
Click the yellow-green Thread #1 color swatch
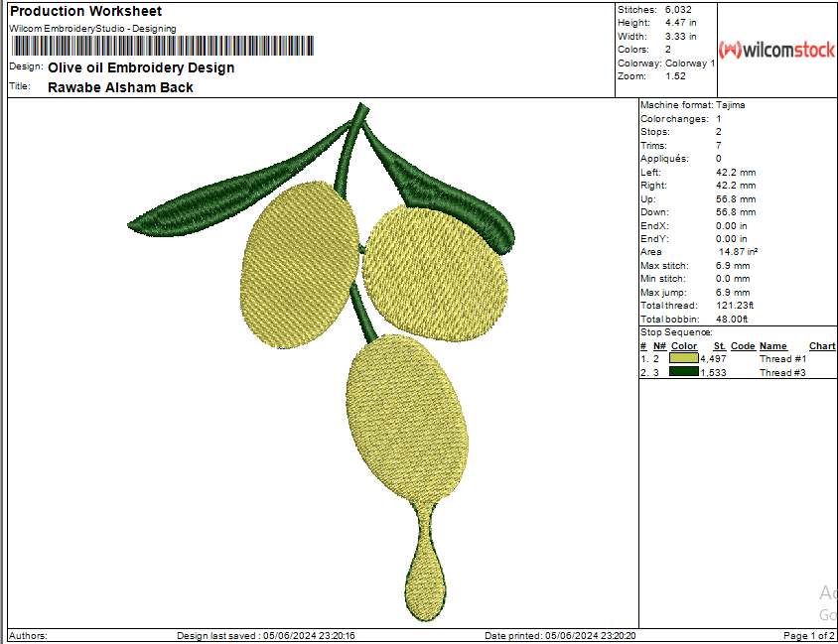684,358
